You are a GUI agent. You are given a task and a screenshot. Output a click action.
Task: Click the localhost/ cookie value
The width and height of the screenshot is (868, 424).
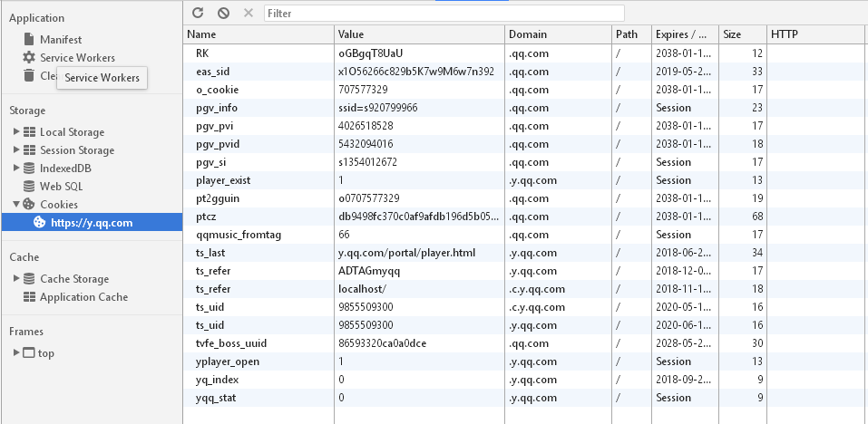tap(363, 289)
